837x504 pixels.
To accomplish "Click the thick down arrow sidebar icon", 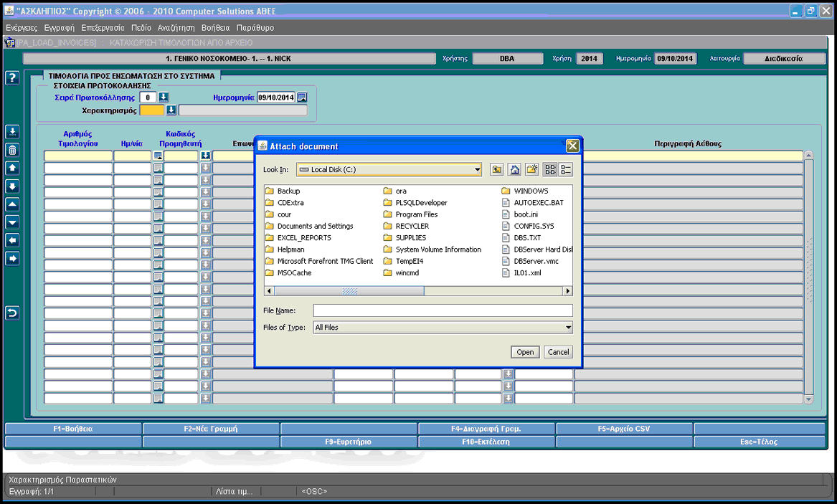I will (x=12, y=186).
